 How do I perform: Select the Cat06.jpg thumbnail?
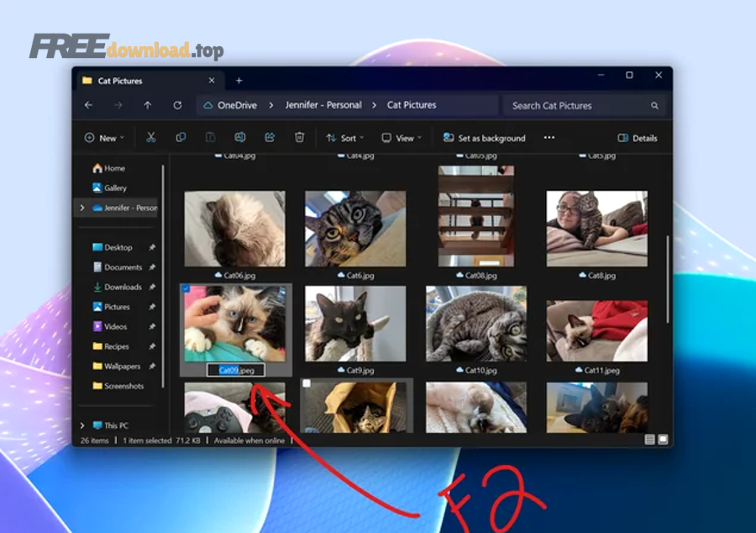coord(235,229)
